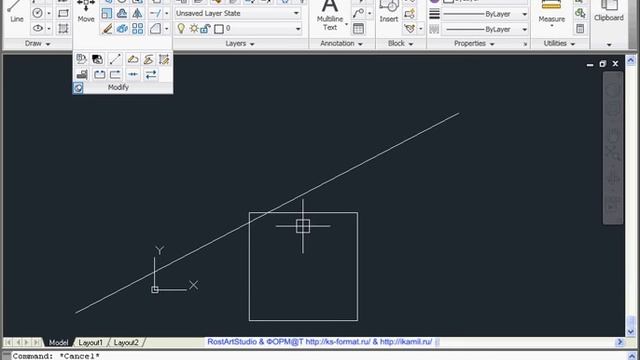Open the layer 0 selection dropdown

tap(298, 29)
